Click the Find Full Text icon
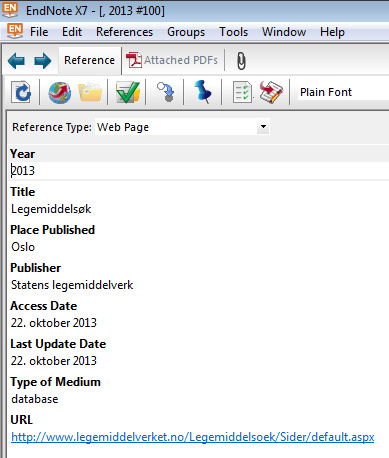389x458 pixels. click(x=166, y=92)
